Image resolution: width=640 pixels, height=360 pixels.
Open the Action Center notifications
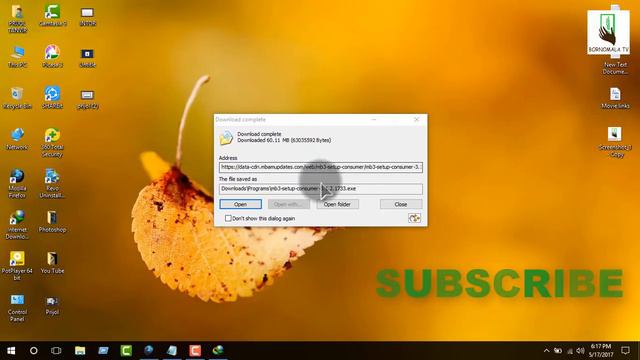(x=625, y=351)
